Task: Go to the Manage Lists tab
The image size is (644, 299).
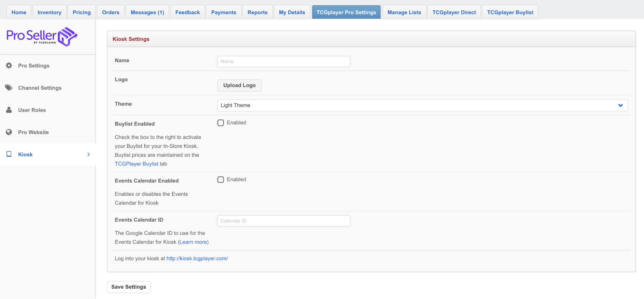Action: coord(404,12)
